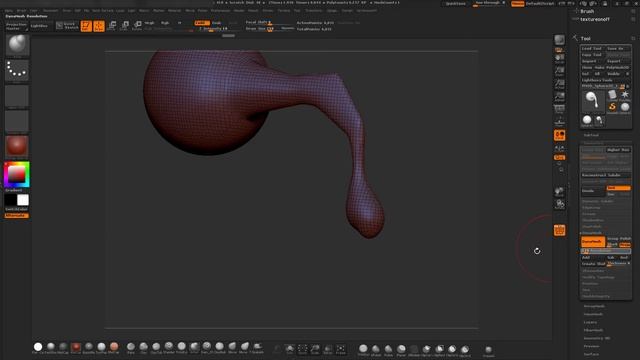Click the orange DynaMesh button
The height and width of the screenshot is (360, 640).
pyautogui.click(x=593, y=242)
